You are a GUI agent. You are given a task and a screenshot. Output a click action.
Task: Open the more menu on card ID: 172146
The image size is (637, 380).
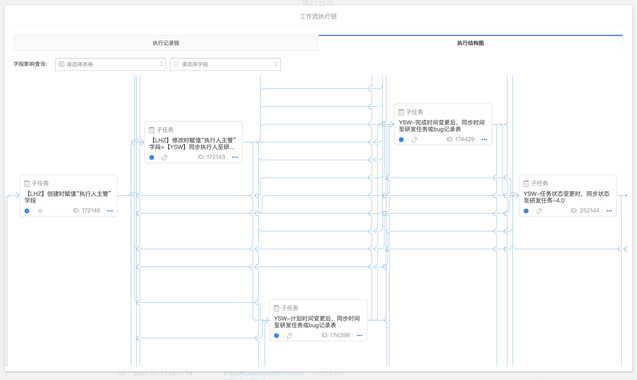110,211
